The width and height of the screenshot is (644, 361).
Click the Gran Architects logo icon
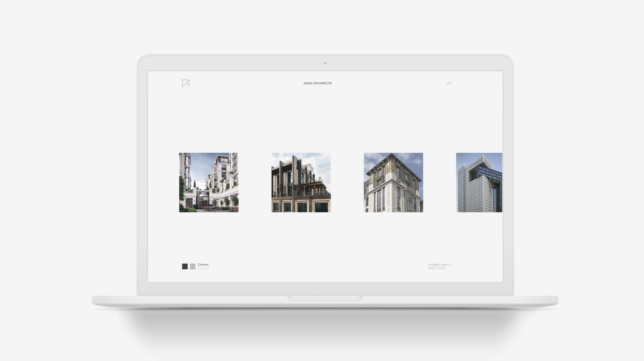click(186, 83)
